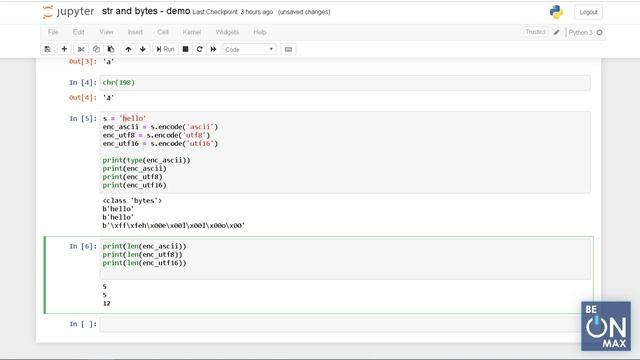Copy selected cells icon
Image resolution: width=640 pixels, height=360 pixels.
coord(96,49)
